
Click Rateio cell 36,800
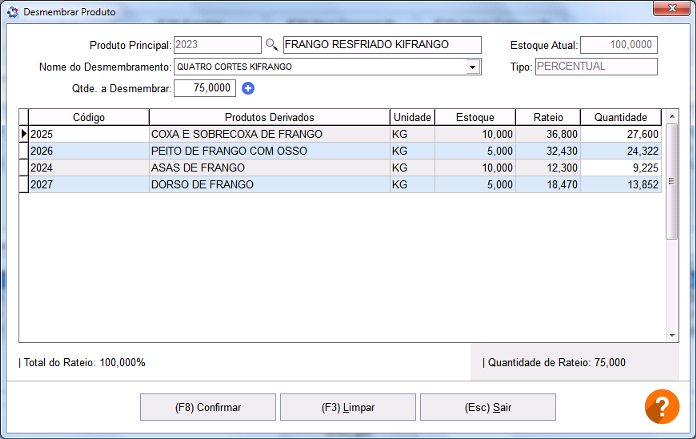point(548,134)
